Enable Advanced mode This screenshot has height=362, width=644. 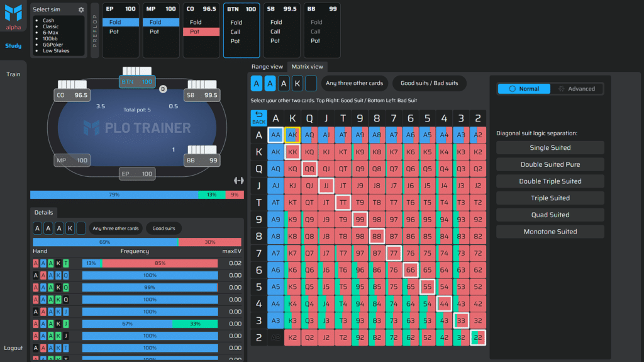click(x=577, y=89)
